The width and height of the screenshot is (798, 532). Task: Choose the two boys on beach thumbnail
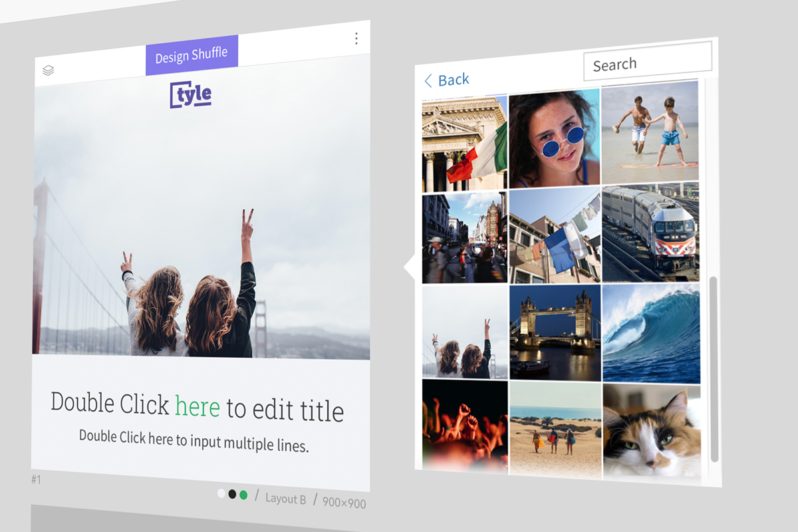pos(650,133)
